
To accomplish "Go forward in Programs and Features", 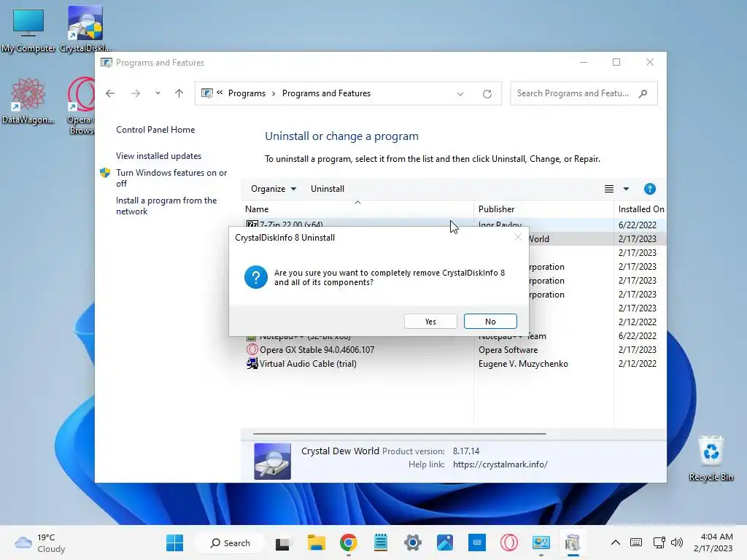I will click(136, 93).
